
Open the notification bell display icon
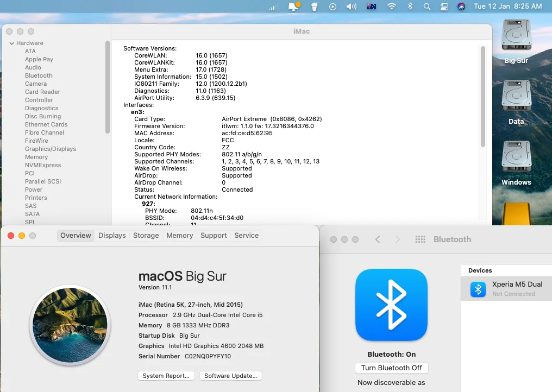tap(294, 6)
